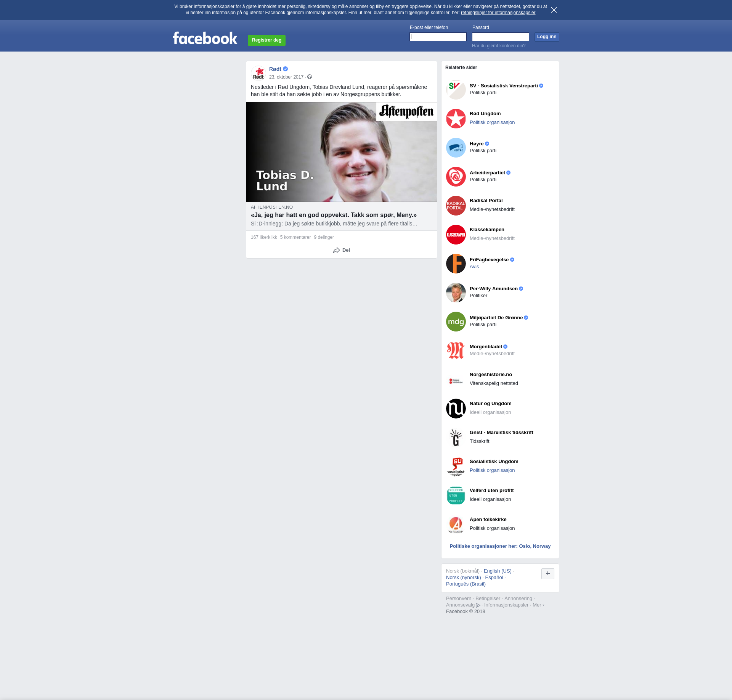Open Personvern footer link
This screenshot has width=732, height=700.
tap(459, 599)
